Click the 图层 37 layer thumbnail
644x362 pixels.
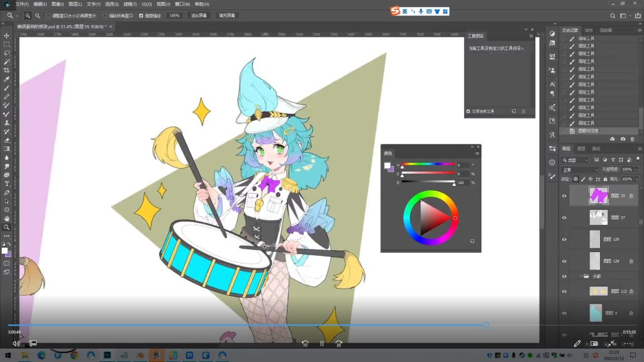[x=598, y=217]
